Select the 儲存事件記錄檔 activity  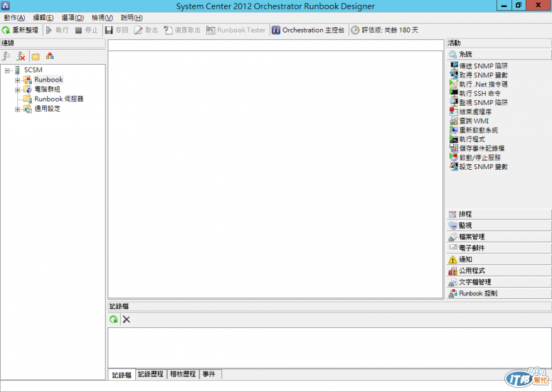click(x=477, y=148)
